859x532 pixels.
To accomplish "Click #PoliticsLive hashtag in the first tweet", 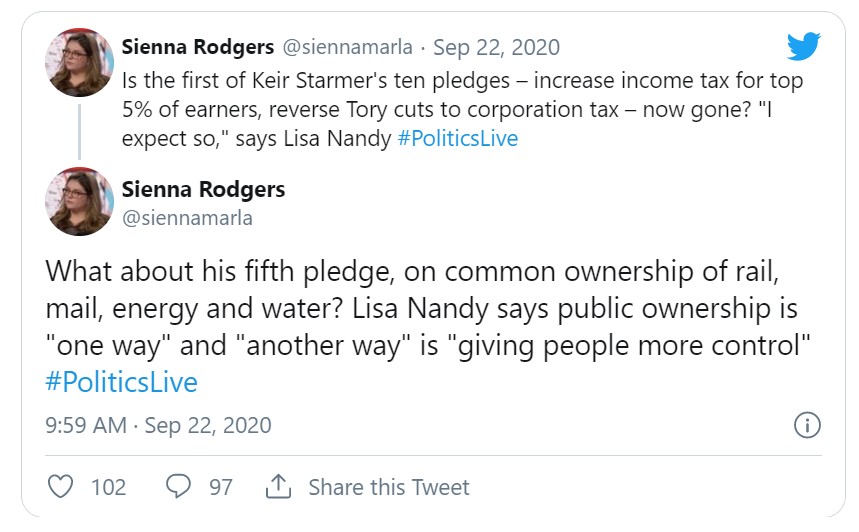I will (457, 138).
